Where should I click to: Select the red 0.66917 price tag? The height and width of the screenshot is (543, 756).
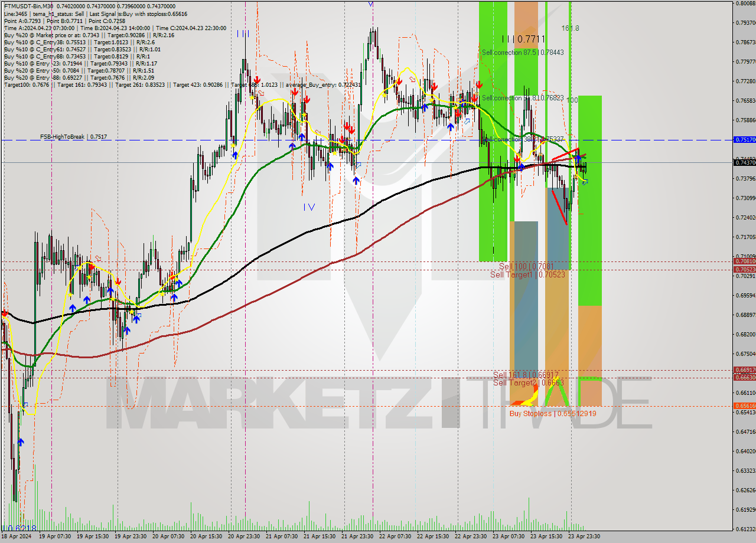744,371
